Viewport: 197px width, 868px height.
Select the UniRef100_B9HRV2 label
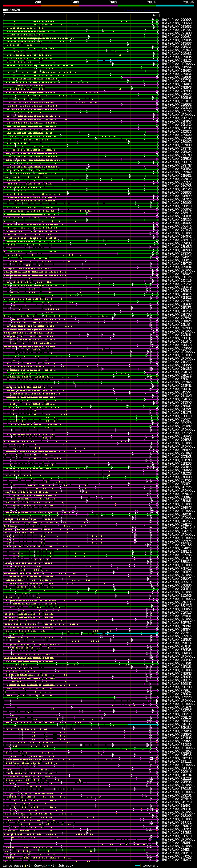coord(177,365)
